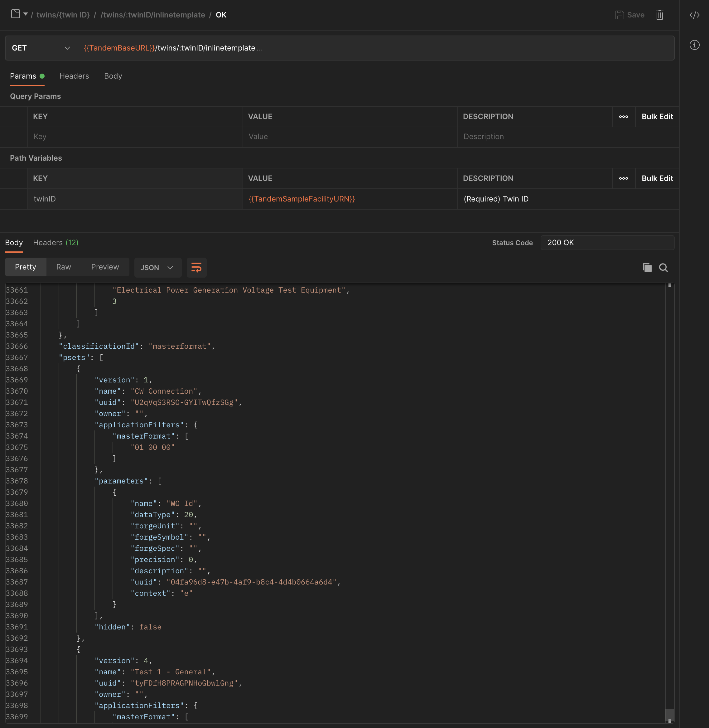Open the GET method dropdown
The image size is (709, 728).
[x=41, y=48]
